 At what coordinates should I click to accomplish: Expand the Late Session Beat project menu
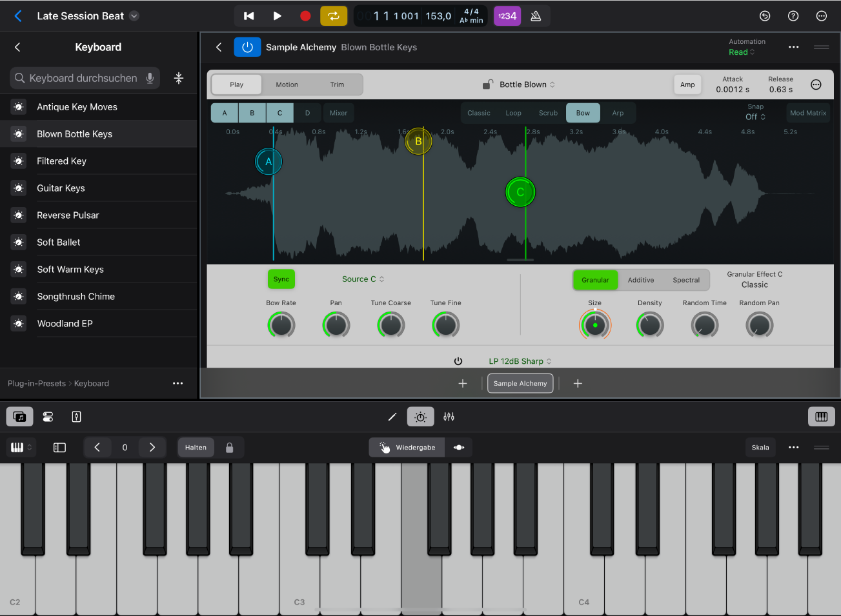134,15
